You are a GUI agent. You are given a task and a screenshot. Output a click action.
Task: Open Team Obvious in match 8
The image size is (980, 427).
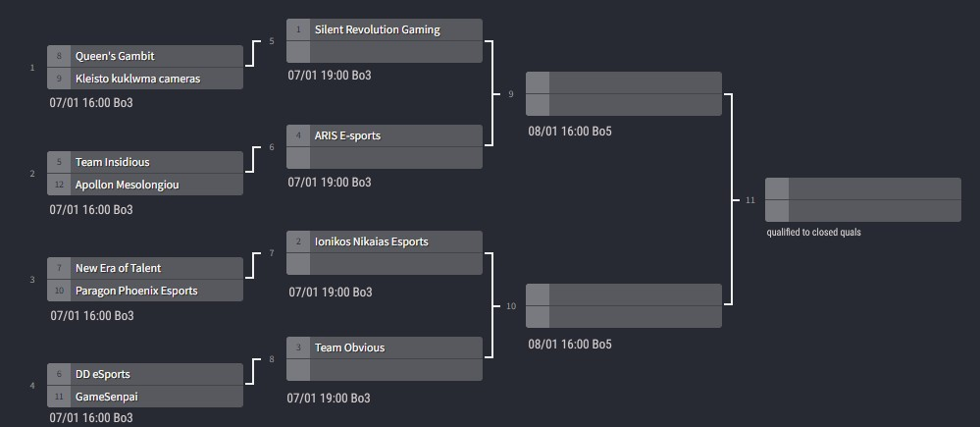pos(385,347)
